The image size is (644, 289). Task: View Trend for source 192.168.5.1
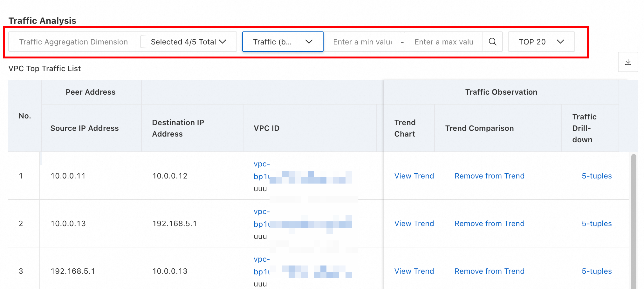pyautogui.click(x=414, y=271)
